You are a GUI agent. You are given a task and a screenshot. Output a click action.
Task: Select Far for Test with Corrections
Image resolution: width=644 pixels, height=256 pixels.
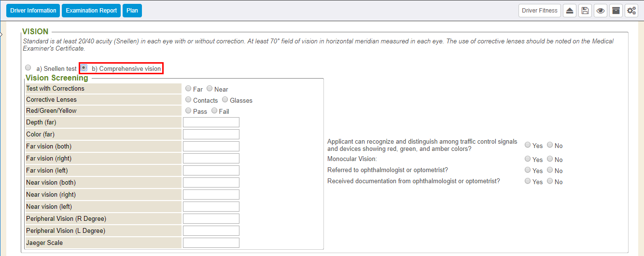(x=188, y=89)
